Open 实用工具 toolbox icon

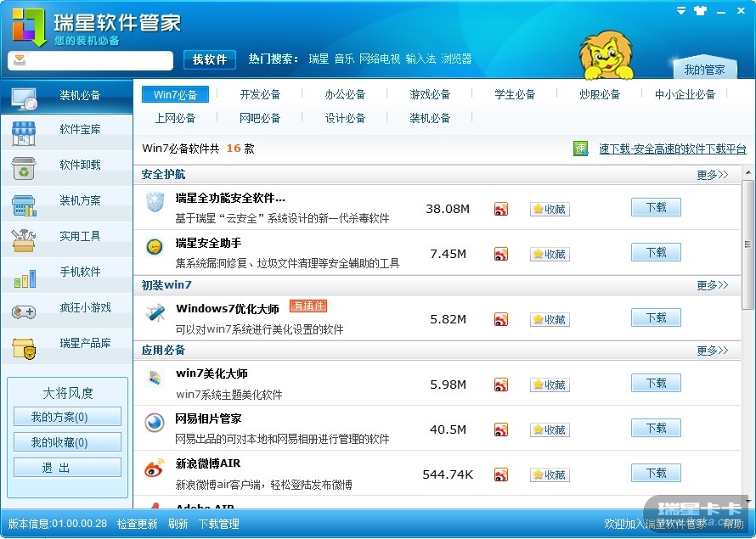click(24, 240)
